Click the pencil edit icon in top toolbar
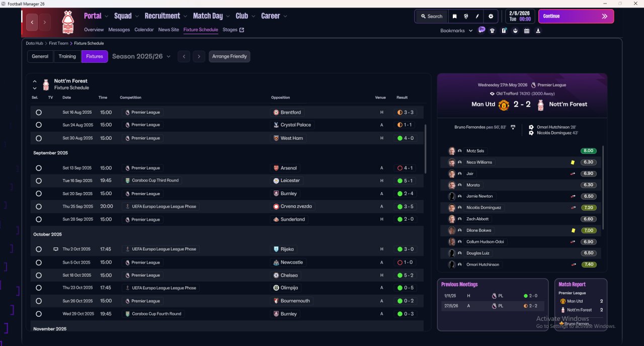 (x=477, y=16)
